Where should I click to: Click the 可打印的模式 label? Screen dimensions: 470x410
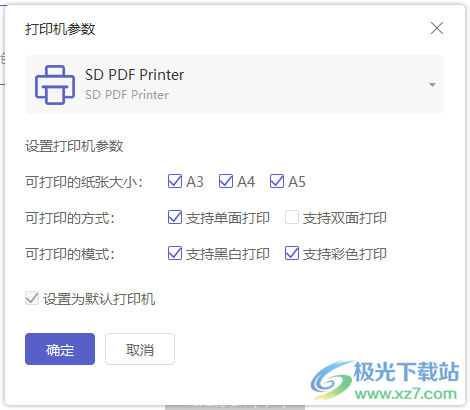point(70,254)
